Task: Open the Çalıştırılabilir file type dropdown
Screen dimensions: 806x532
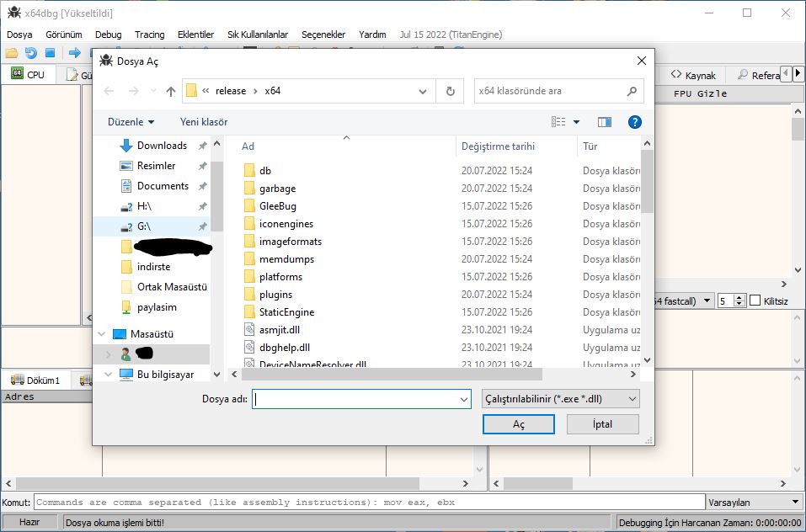Action: pos(561,399)
